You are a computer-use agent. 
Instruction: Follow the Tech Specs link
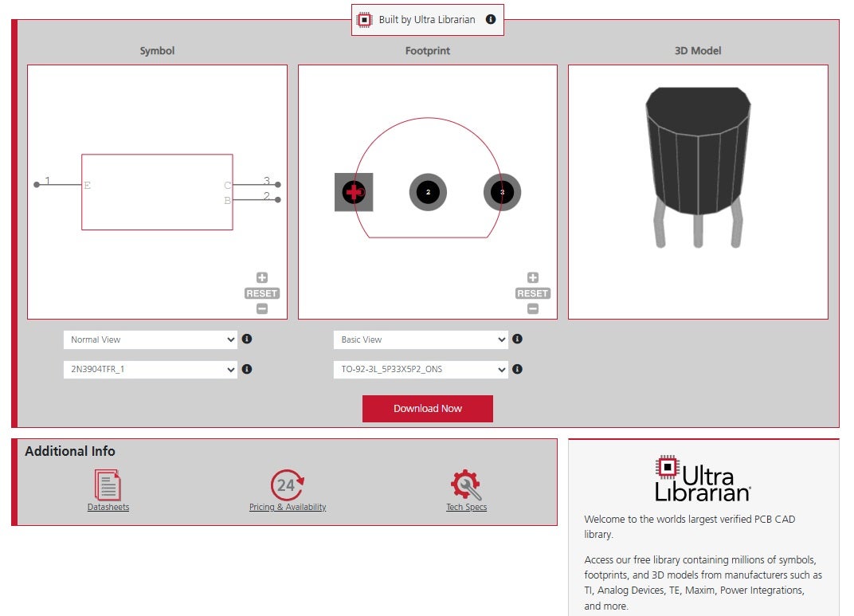(467, 507)
